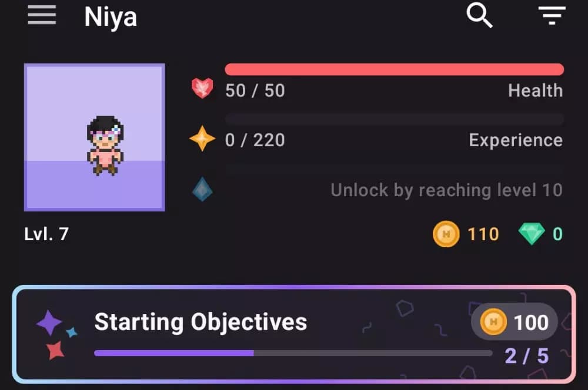Tap the red heart health icon
The image size is (588, 390).
[x=202, y=88]
